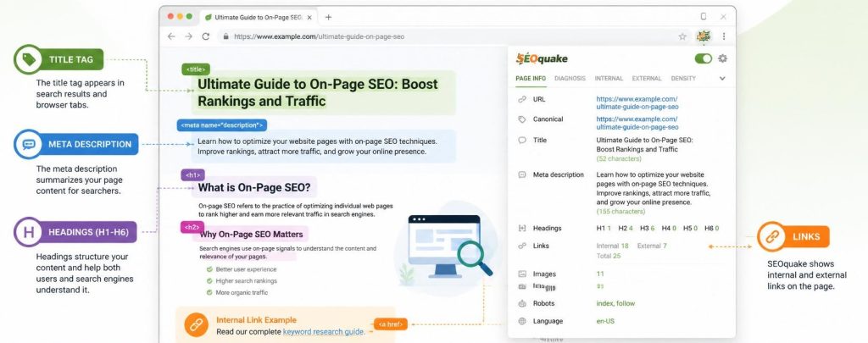868x343 pixels.
Task: Open SEOquake settings gear icon
Action: coord(722,58)
